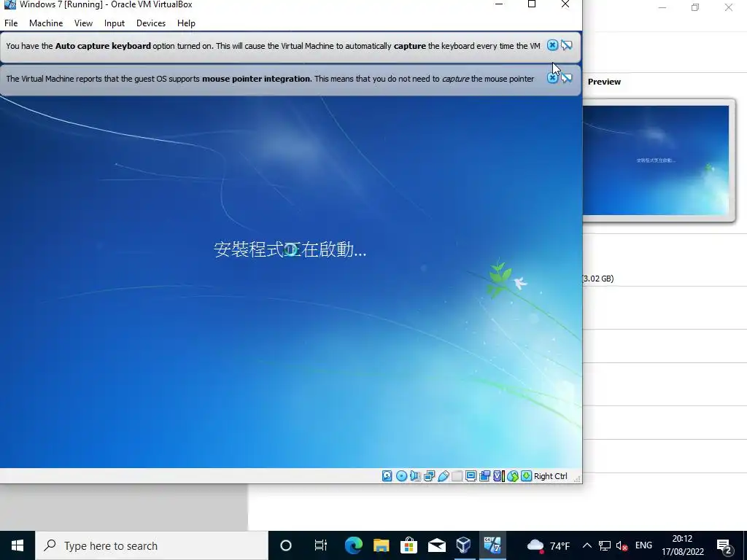The height and width of the screenshot is (560, 747).
Task: Toggle the mouse integration status icon
Action: [512, 475]
